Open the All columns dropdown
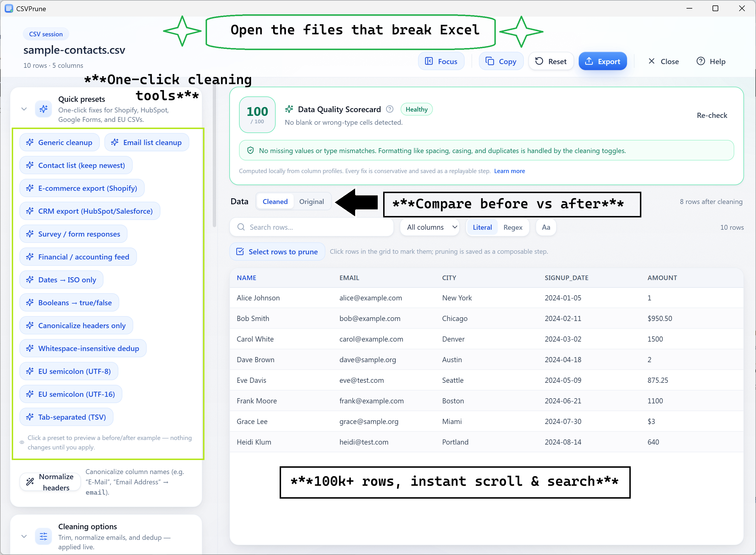The width and height of the screenshot is (756, 555). coord(430,227)
